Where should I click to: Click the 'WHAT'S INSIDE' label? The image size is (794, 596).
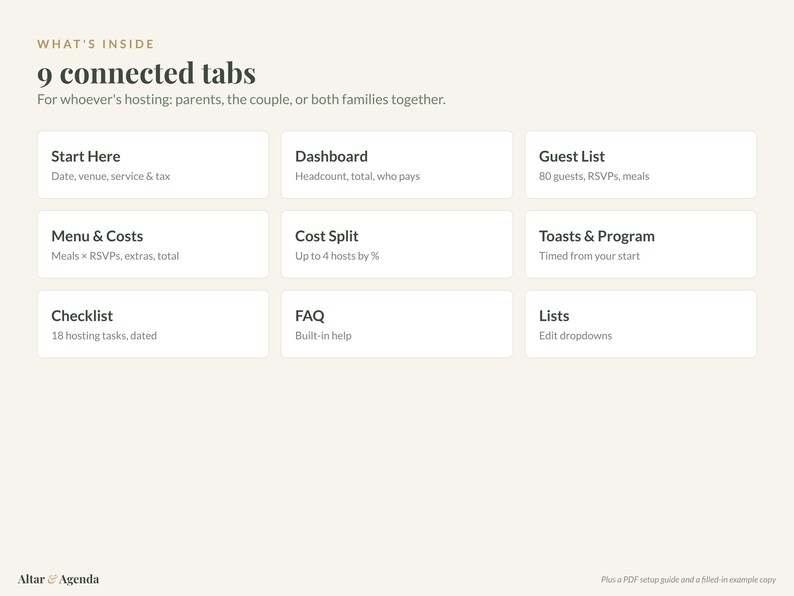(x=96, y=44)
